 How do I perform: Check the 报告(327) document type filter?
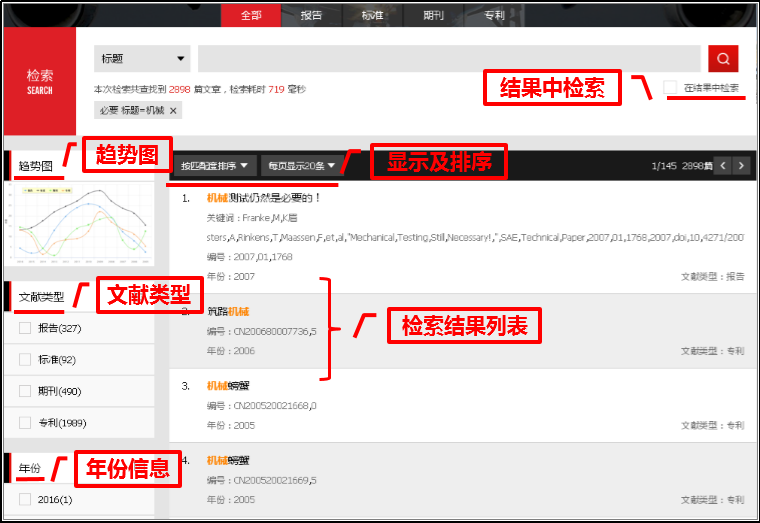[x=25, y=328]
